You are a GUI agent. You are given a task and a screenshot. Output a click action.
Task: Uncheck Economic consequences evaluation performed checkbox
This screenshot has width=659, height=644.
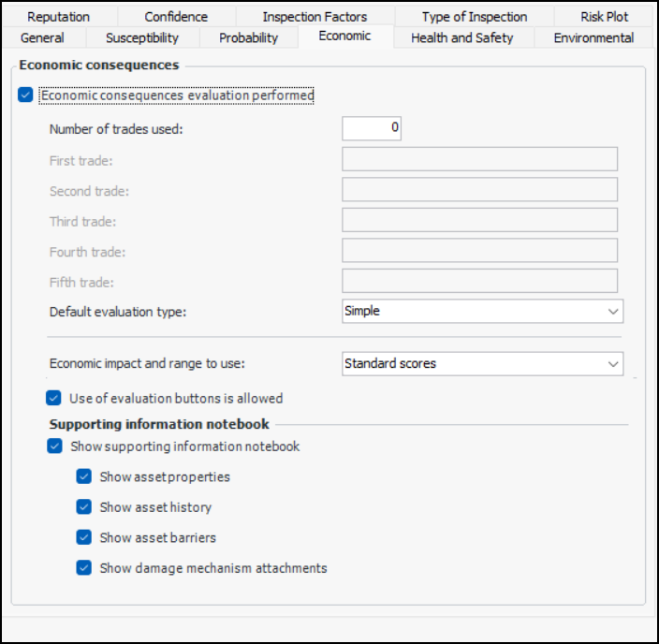[25, 95]
